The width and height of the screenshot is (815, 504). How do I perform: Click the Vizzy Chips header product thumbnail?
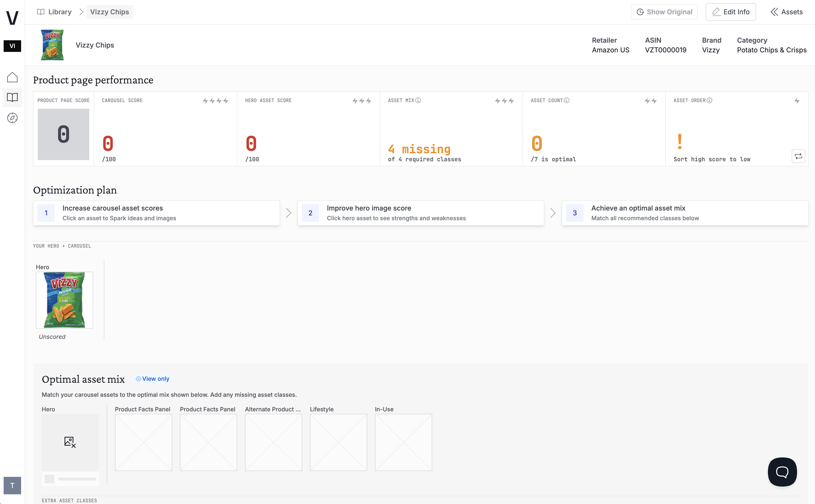click(52, 45)
